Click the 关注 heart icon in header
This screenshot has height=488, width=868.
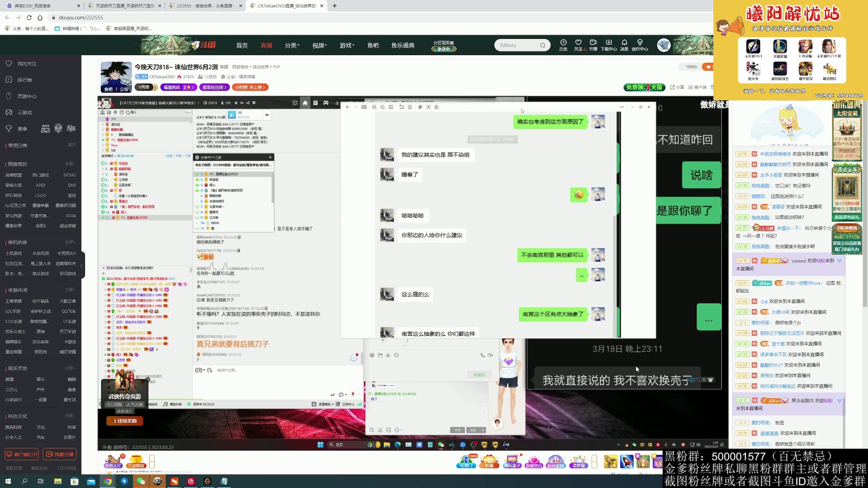click(578, 43)
